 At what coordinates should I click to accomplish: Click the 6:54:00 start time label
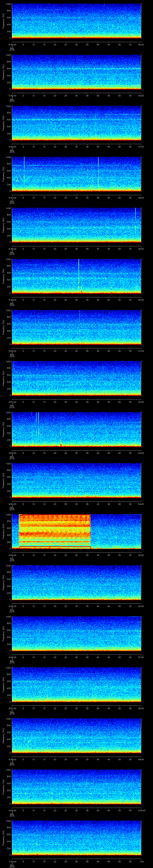12,555
